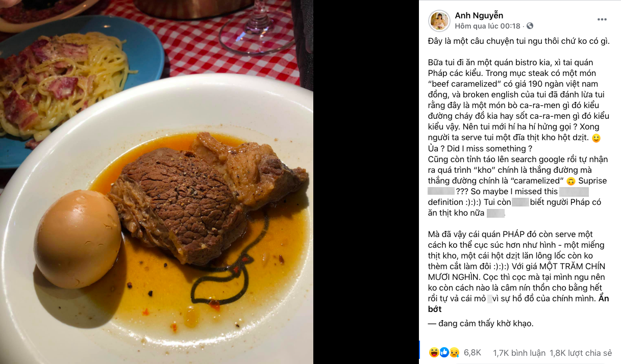This screenshot has width=621, height=364.
Task: View the 1,8K lượt chia sẻ shares
Action: [x=581, y=352]
